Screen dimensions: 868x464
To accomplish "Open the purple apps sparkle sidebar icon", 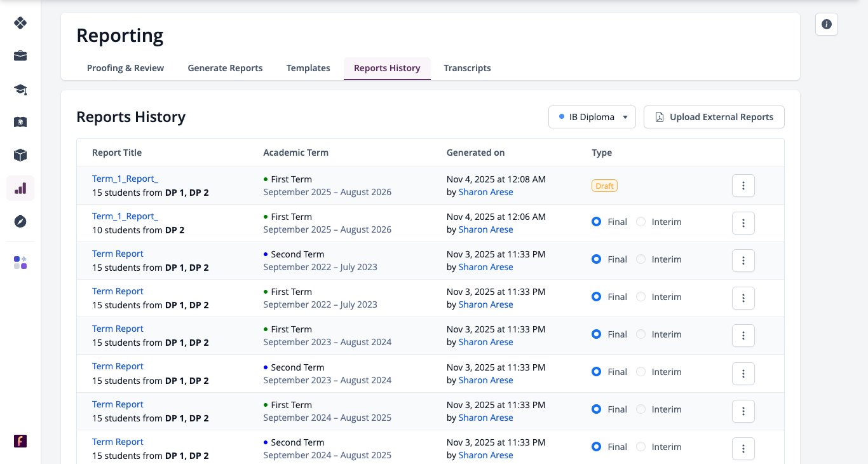I will click(x=20, y=263).
